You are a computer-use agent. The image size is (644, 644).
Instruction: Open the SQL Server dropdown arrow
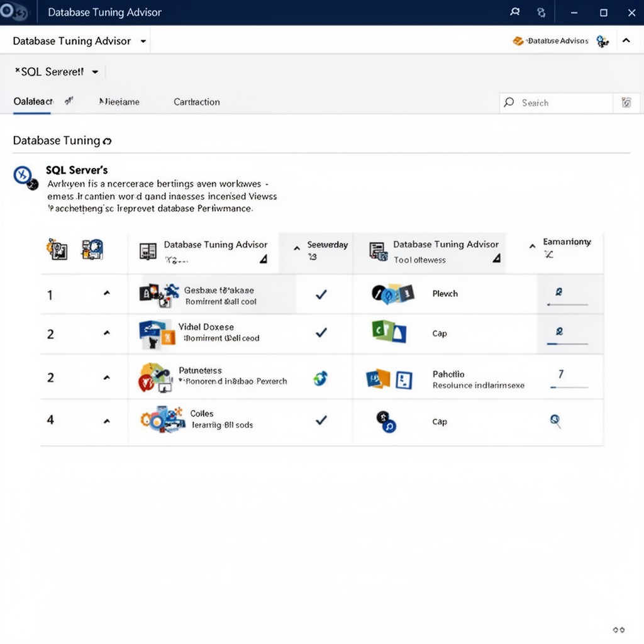[95, 72]
